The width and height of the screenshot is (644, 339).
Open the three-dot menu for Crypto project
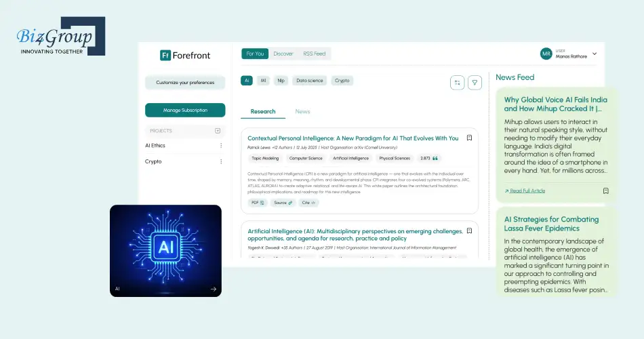tap(220, 162)
